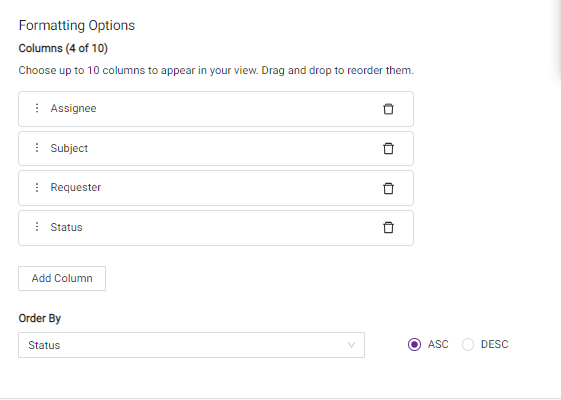
Task: Delete the Assignee column with trash icon
Action: click(388, 109)
